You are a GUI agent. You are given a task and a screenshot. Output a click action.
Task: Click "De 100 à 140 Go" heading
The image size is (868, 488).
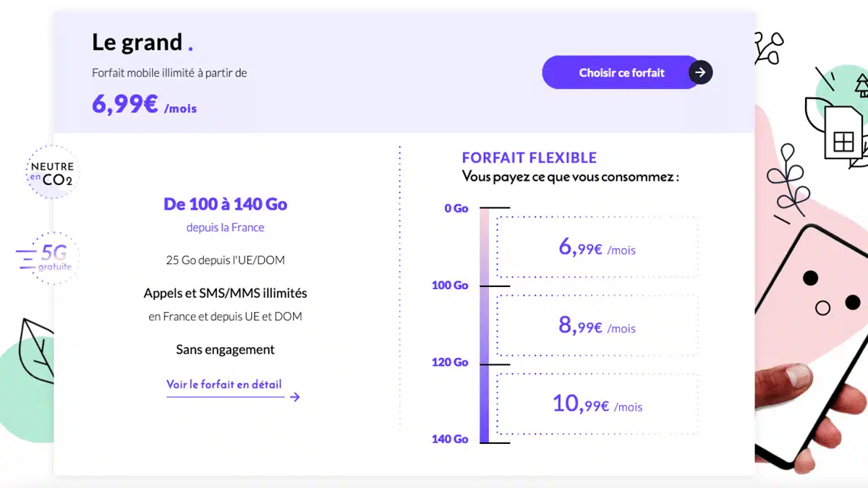pos(226,204)
